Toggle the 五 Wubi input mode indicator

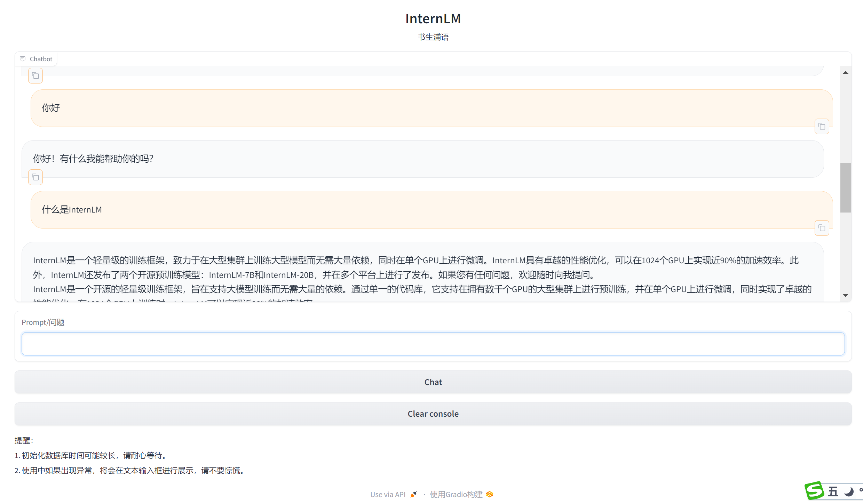point(833,491)
